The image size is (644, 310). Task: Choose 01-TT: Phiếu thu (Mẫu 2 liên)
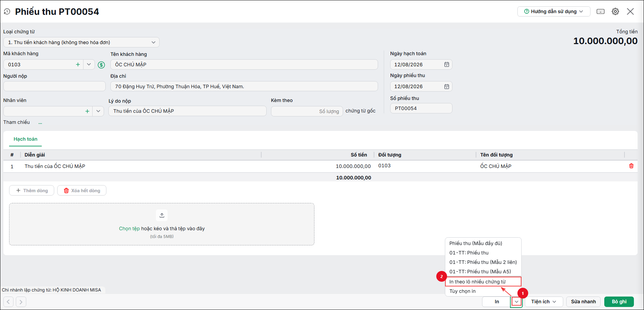coord(483,262)
